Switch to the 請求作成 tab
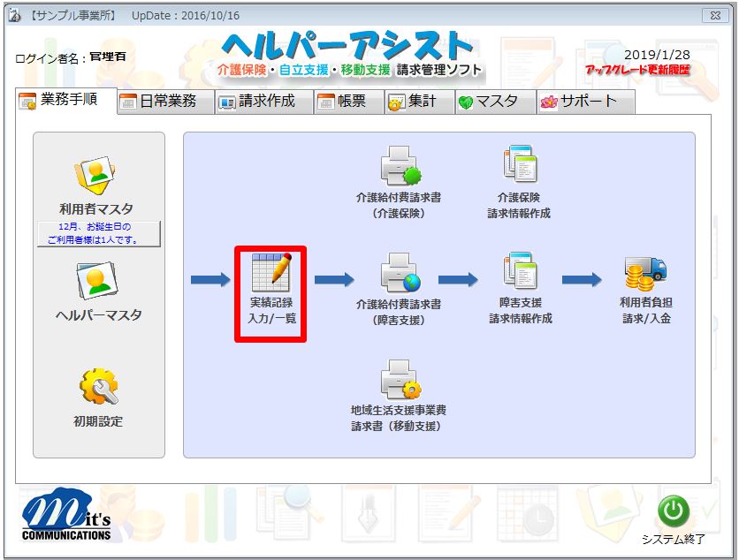The image size is (739, 560). [264, 102]
